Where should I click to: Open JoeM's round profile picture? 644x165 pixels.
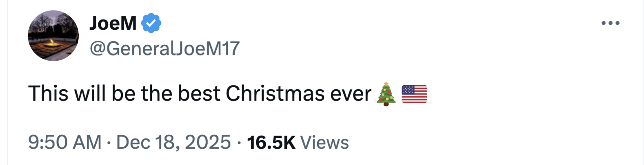53,36
